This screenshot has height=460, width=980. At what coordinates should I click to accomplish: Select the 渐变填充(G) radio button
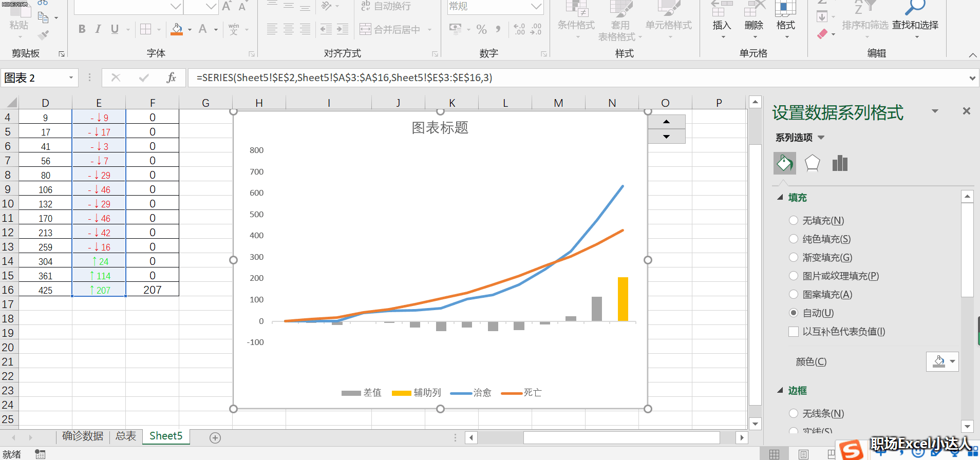point(794,257)
